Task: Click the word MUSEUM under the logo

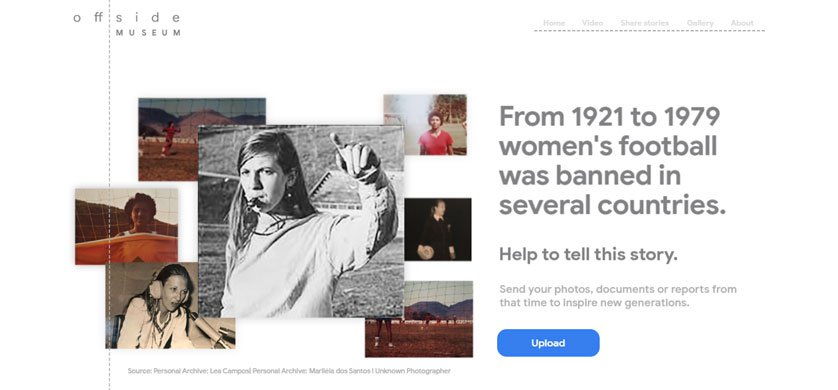Action: (148, 33)
